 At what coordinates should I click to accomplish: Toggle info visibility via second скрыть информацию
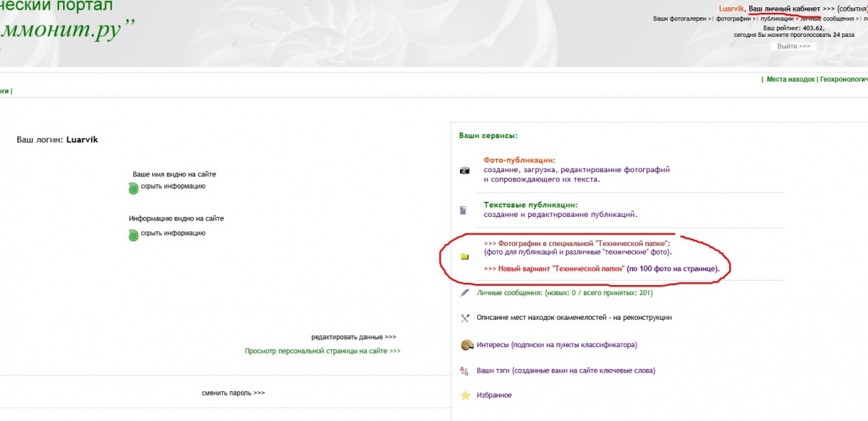coord(173,233)
